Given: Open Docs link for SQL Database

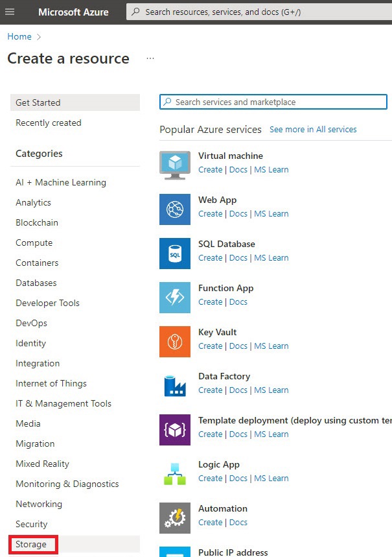Looking at the screenshot, I should pos(238,258).
